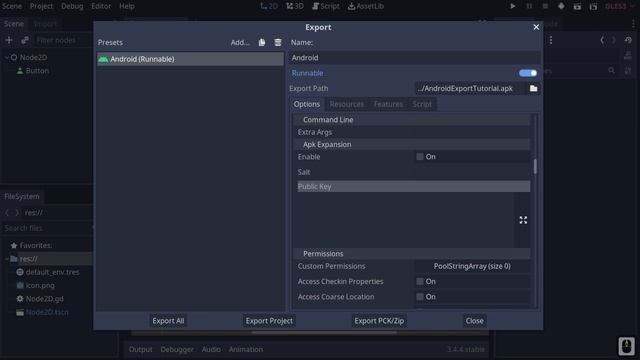Open the Help menu
Image resolution: width=640 pixels, height=360 pixels.
(127, 6)
